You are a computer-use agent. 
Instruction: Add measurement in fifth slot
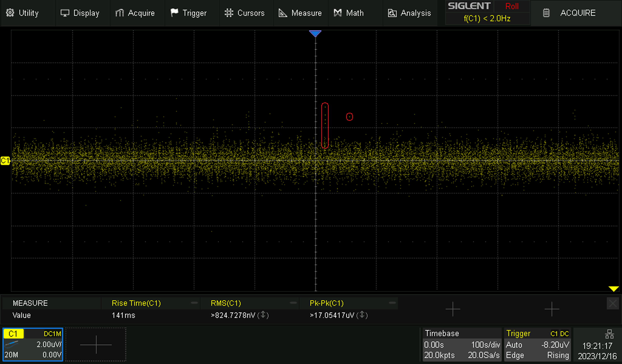[x=552, y=309]
